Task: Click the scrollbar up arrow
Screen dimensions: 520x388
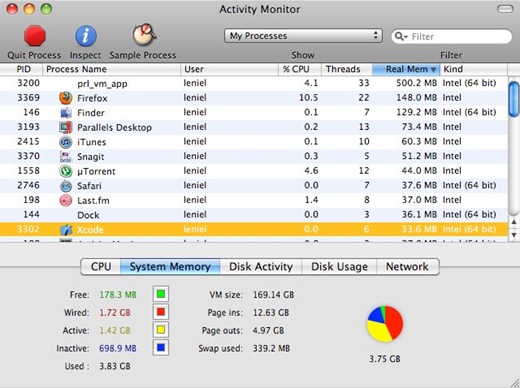Action: click(514, 222)
